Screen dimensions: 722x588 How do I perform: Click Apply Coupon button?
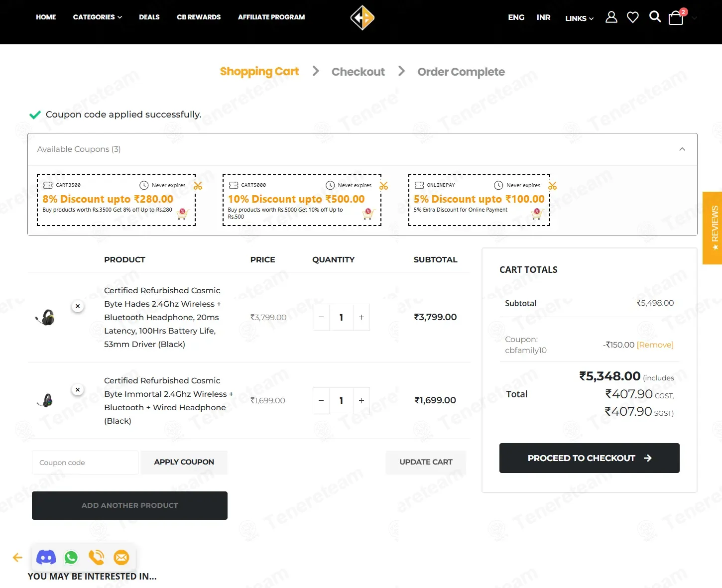coord(184,463)
